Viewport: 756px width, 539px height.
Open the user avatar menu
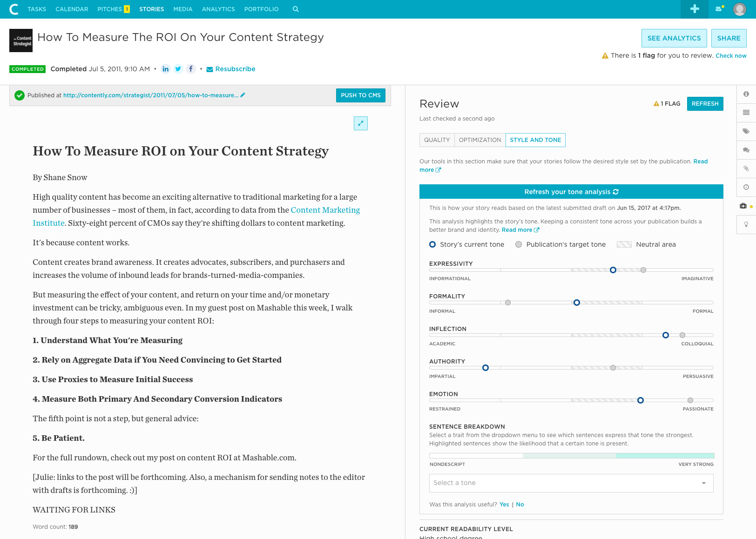(x=739, y=9)
